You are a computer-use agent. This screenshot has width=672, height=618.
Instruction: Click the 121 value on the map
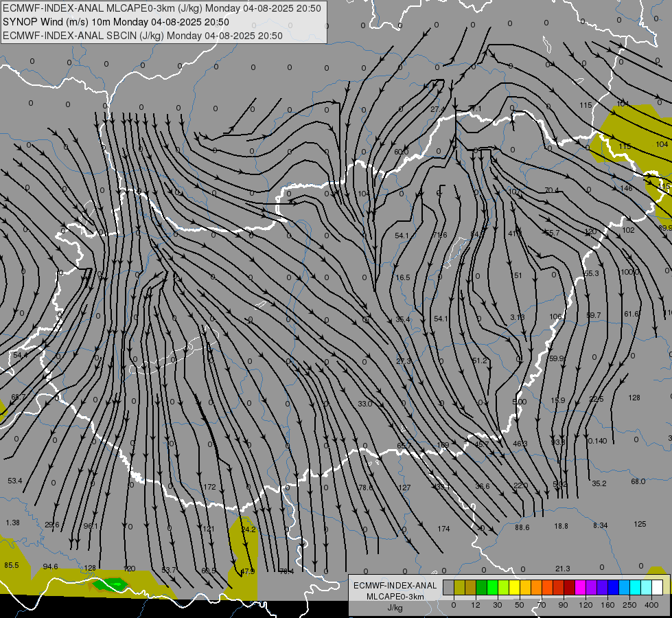click(208, 529)
